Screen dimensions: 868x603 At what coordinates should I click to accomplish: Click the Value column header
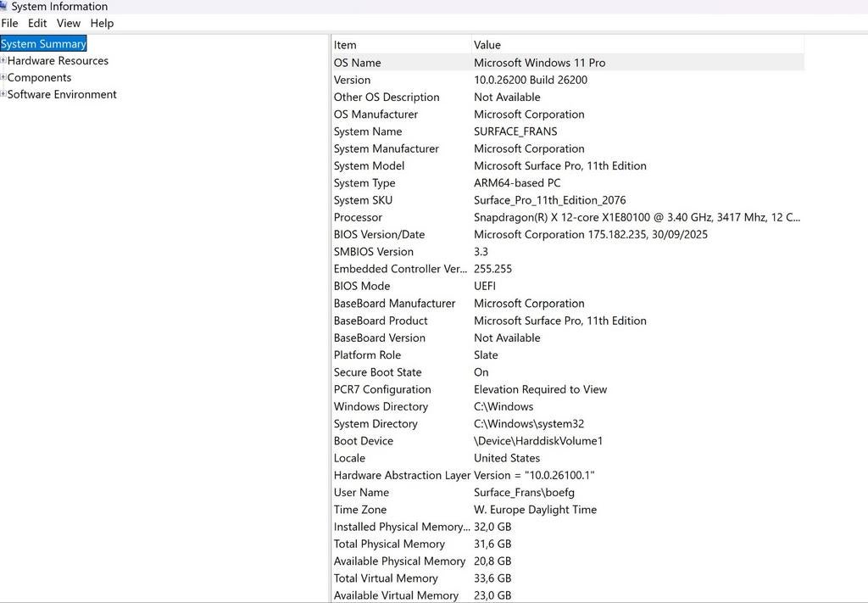593,44
